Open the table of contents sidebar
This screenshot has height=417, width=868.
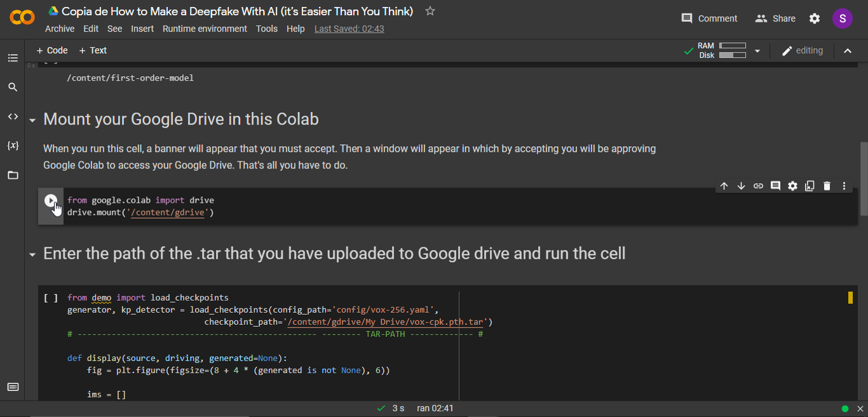click(13, 58)
